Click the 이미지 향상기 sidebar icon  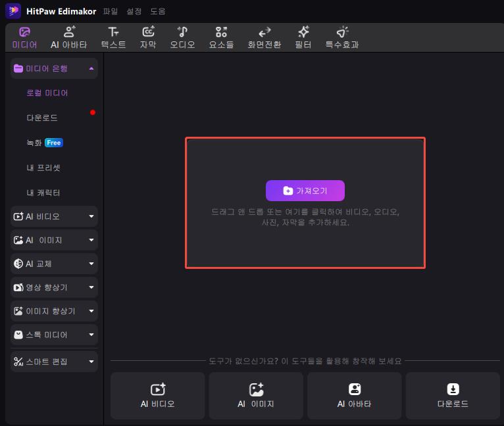18,311
